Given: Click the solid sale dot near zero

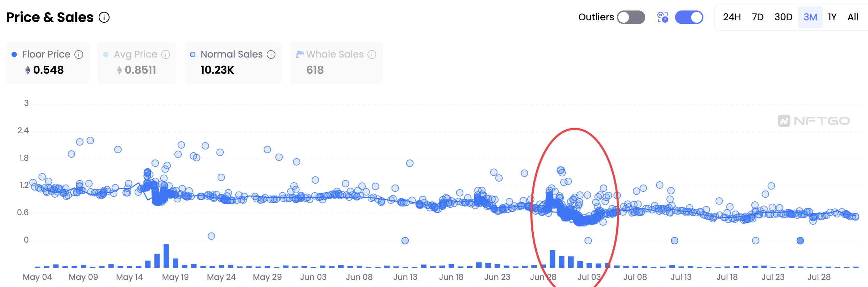Looking at the screenshot, I should (x=800, y=241).
